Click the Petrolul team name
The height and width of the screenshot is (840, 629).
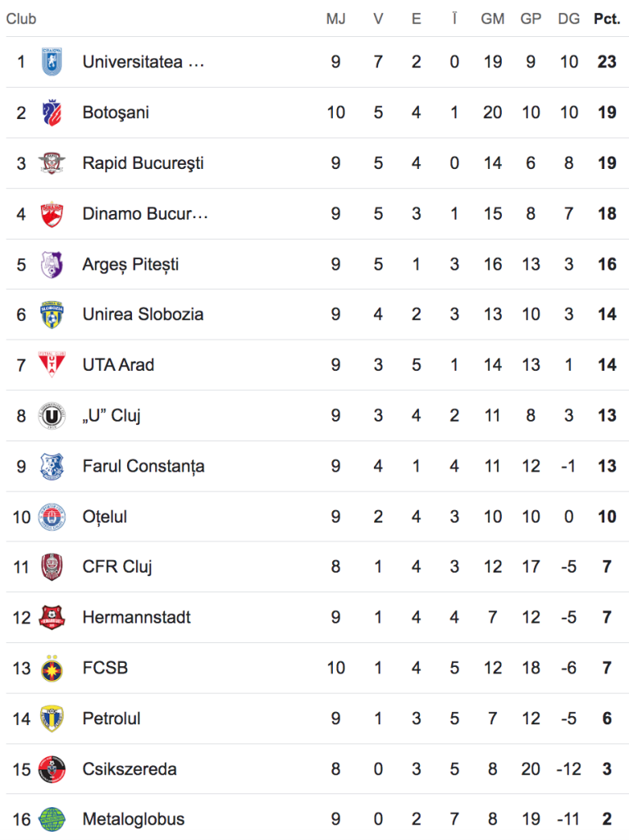(x=111, y=719)
